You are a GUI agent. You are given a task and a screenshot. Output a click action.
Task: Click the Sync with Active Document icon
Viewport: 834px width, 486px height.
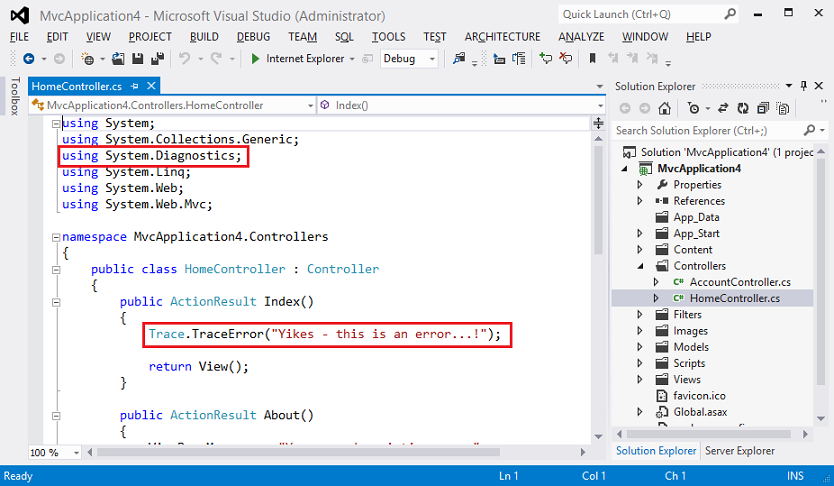tap(723, 108)
